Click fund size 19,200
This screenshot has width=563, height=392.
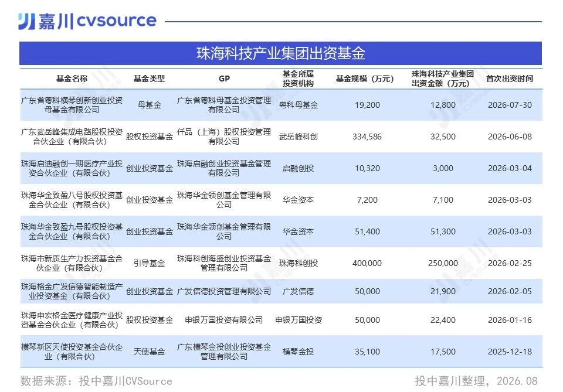coord(367,105)
